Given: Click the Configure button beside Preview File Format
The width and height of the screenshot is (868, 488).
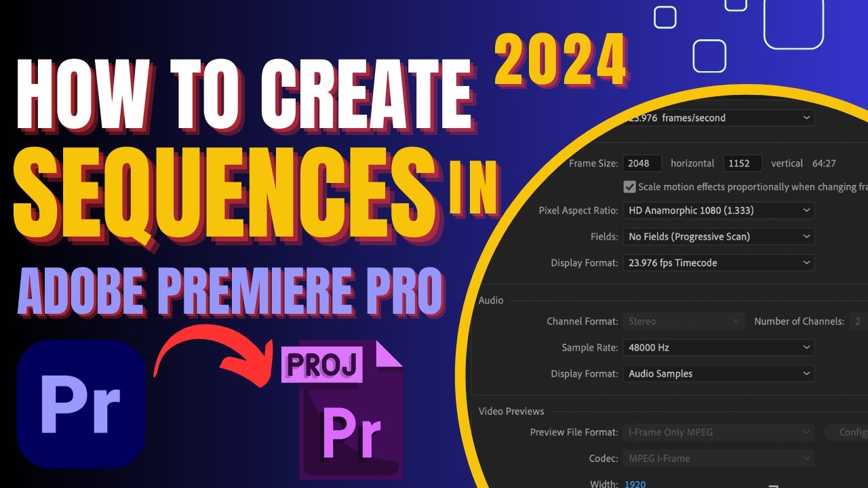Looking at the screenshot, I should coord(846,432).
